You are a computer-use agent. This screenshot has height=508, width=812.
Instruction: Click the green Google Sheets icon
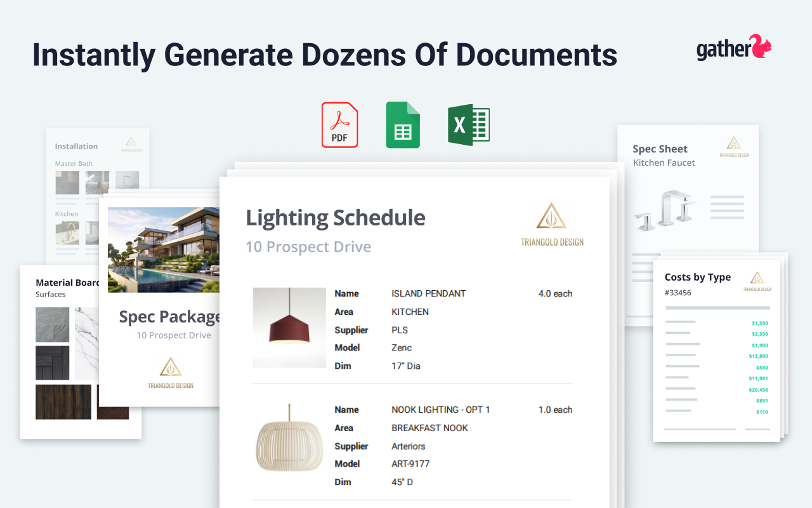(x=403, y=125)
